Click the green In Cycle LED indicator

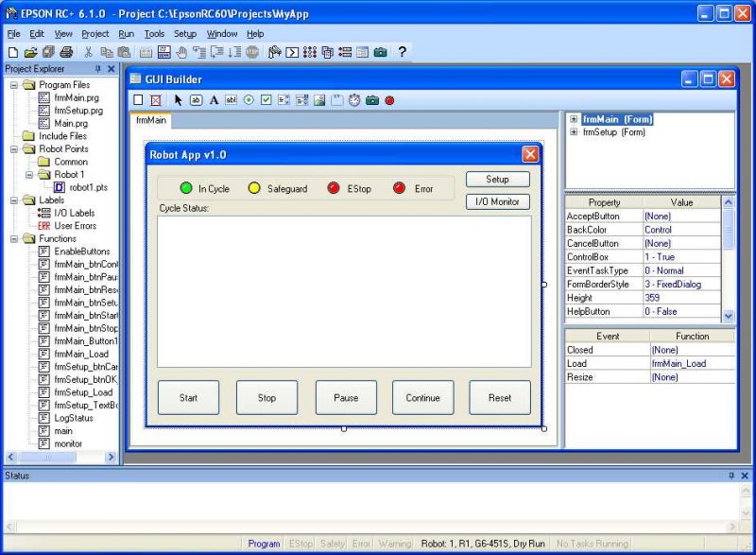click(x=186, y=188)
